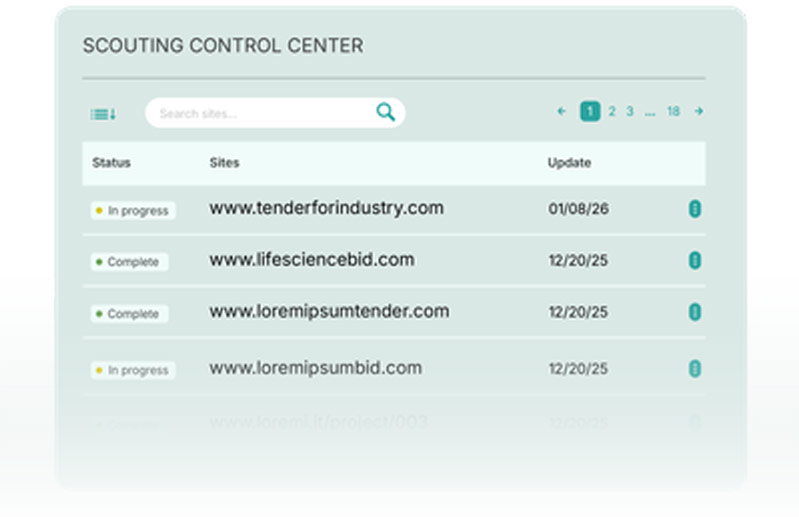The width and height of the screenshot is (799, 517).
Task: Jump to page 3
Action: coord(629,112)
